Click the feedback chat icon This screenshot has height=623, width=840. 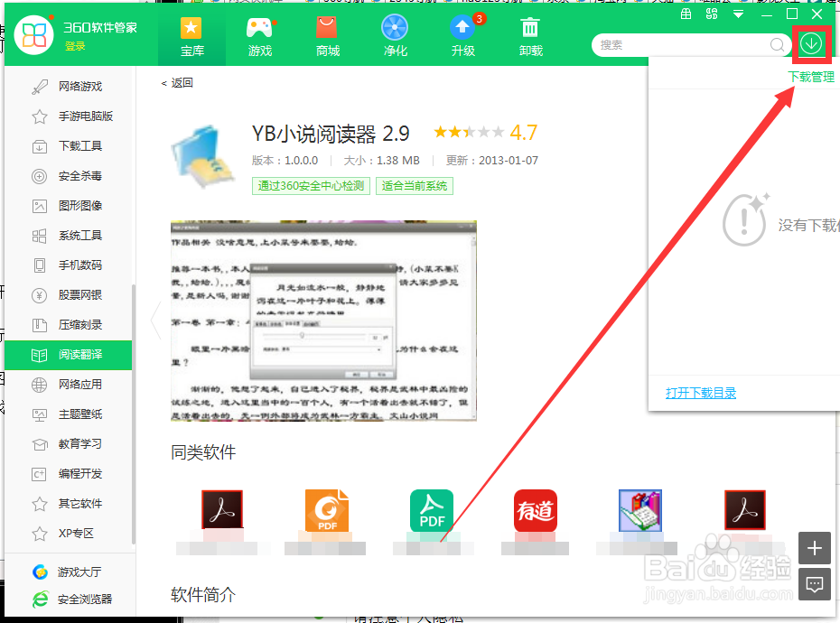(x=815, y=584)
